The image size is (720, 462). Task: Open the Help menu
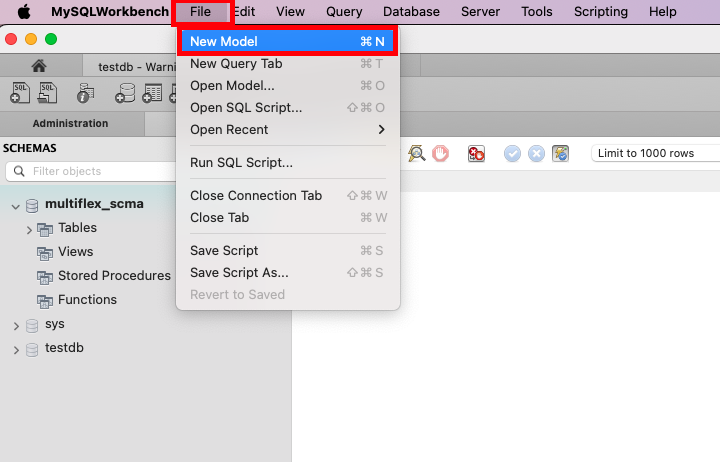(x=663, y=11)
